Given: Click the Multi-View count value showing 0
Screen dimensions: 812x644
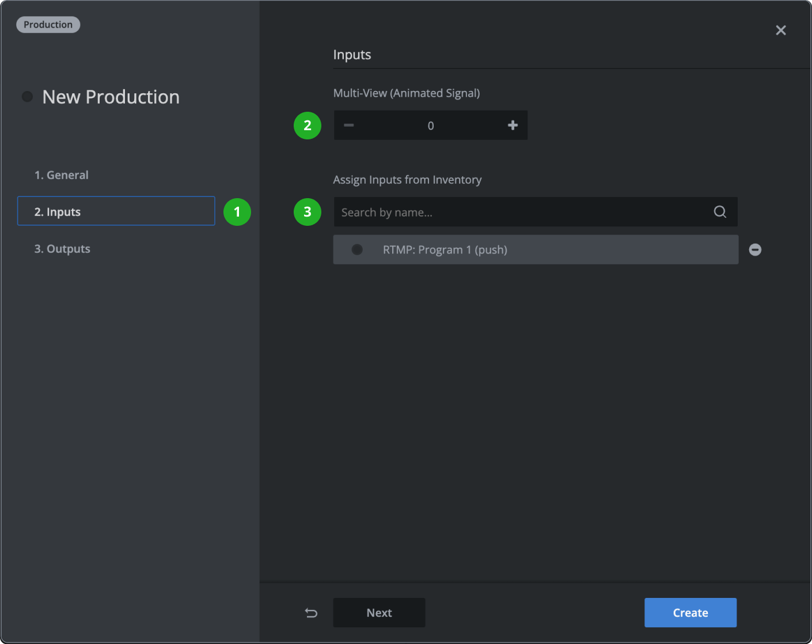Looking at the screenshot, I should pyautogui.click(x=430, y=125).
